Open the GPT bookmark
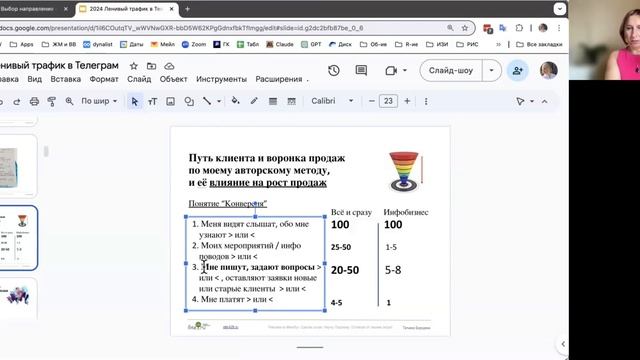This screenshot has height=360, width=640. (x=311, y=44)
